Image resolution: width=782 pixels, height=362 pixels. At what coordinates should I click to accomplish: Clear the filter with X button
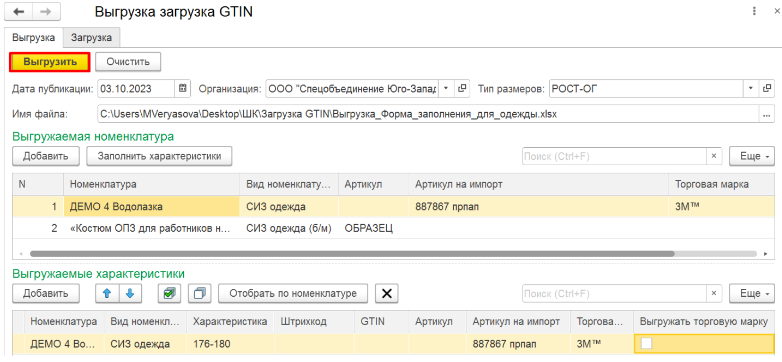click(x=387, y=293)
